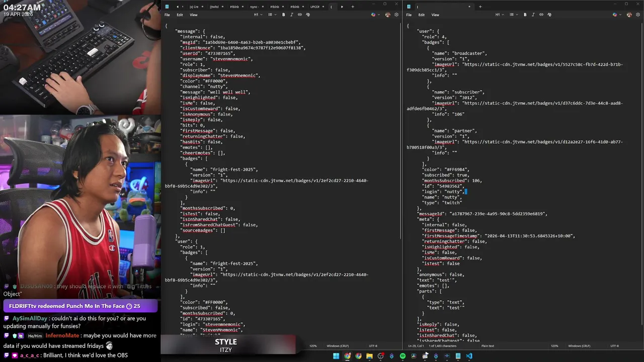Open View menu in right Notepad window

click(435, 15)
